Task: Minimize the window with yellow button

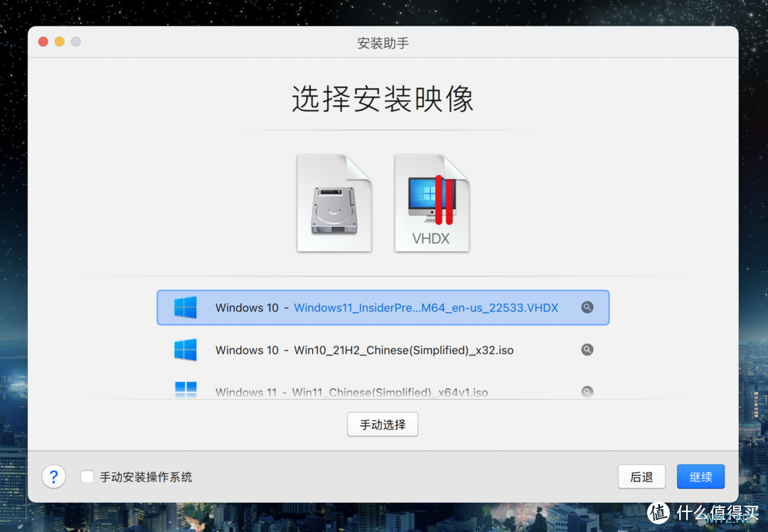Action: 59,42
